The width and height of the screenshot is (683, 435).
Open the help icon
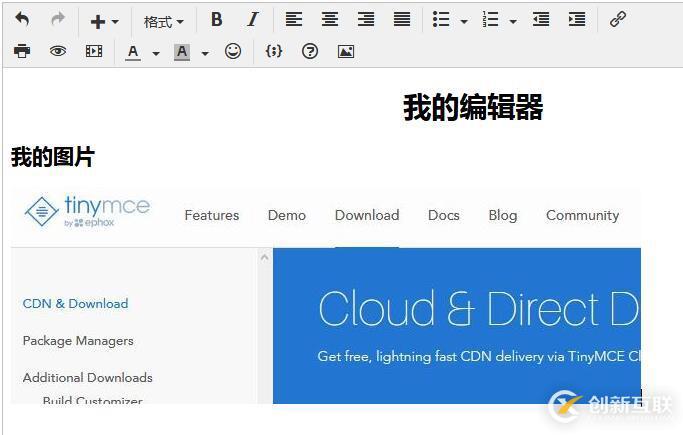[x=310, y=51]
